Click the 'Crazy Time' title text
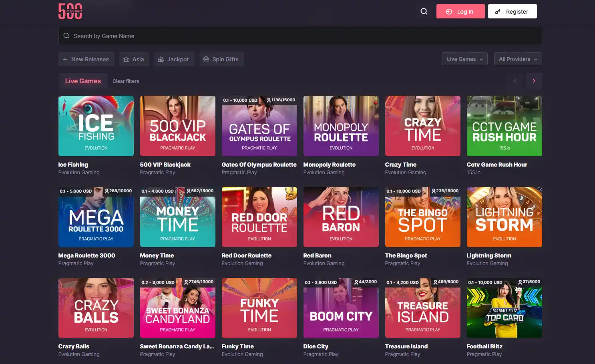This screenshot has height=364, width=595. [x=401, y=165]
